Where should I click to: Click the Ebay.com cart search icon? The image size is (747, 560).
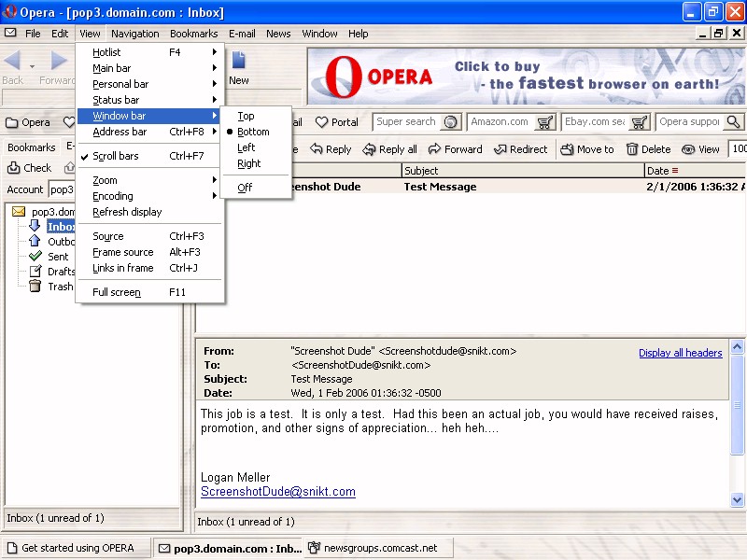pos(639,122)
